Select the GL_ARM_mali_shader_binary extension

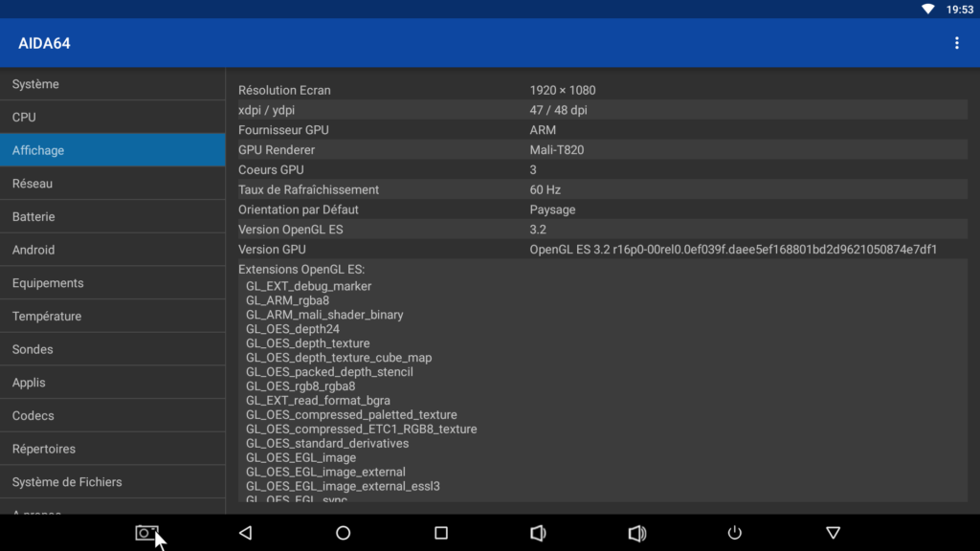[x=324, y=315]
